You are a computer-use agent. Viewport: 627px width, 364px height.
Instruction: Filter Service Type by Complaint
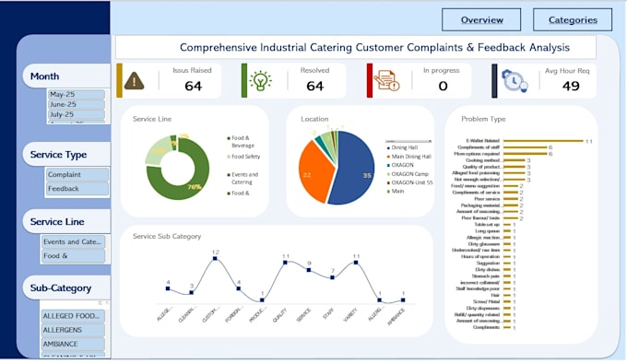(x=77, y=174)
